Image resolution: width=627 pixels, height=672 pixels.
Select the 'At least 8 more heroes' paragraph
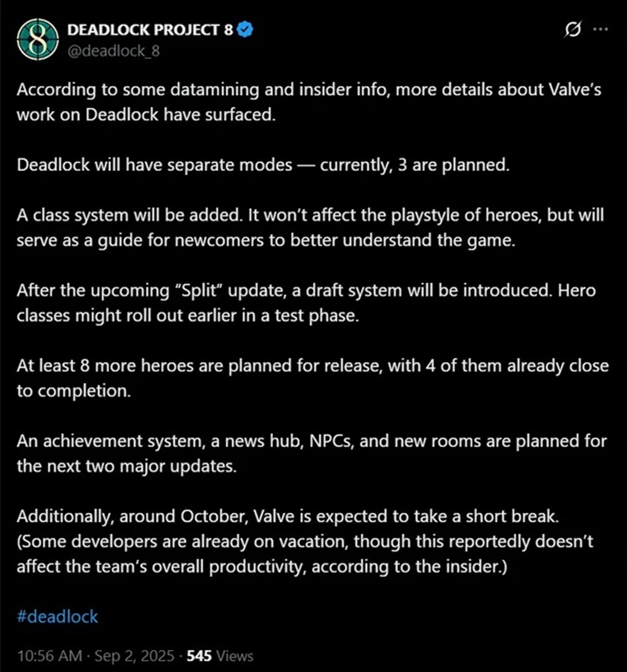313,378
